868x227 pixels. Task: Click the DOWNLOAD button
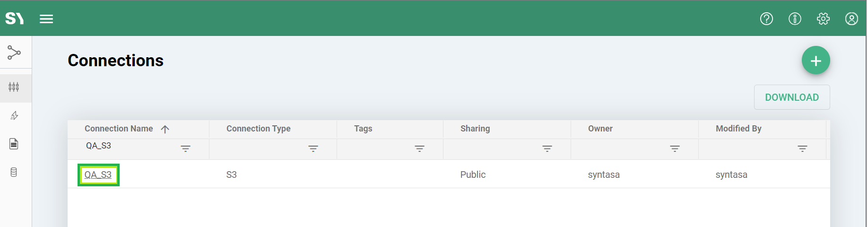click(x=791, y=97)
